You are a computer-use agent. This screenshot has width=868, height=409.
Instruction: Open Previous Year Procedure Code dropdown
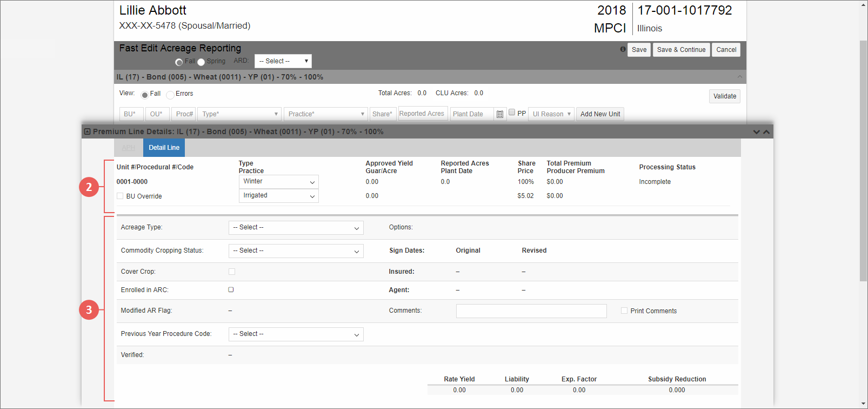(296, 334)
